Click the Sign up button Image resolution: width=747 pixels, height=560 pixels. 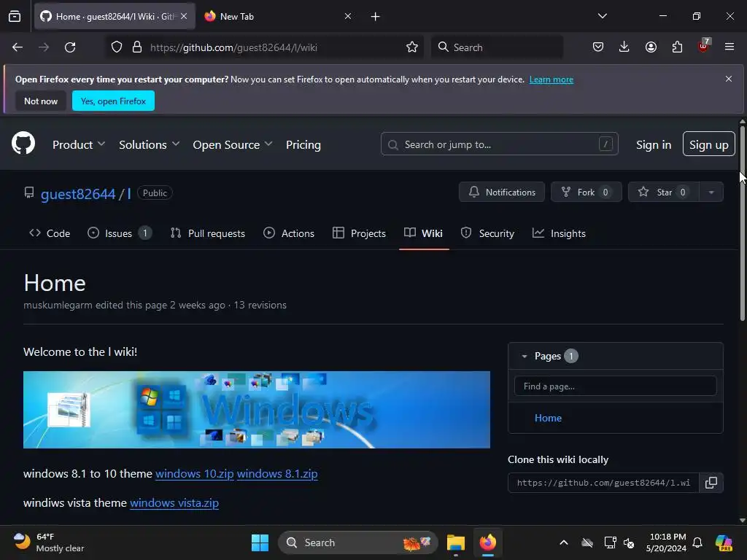[709, 144]
